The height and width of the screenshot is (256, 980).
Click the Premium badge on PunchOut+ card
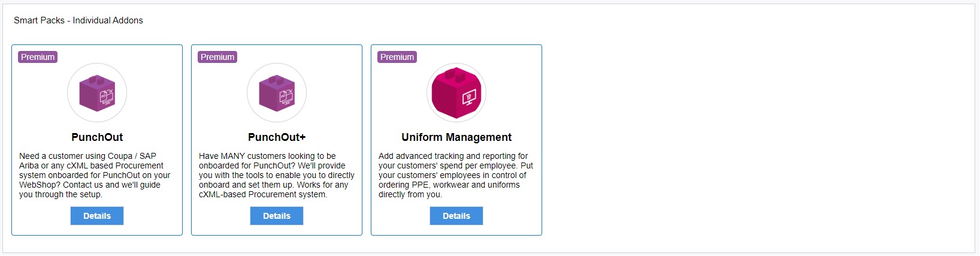pyautogui.click(x=217, y=57)
